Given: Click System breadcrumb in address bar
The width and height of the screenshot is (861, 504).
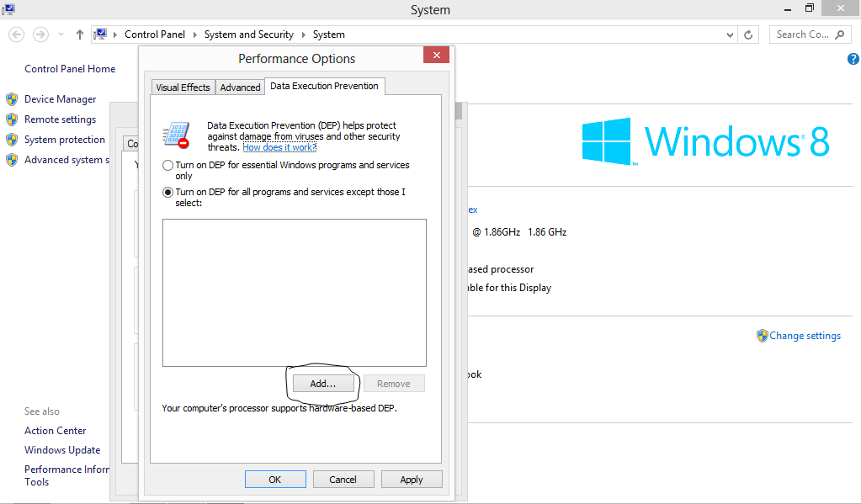Looking at the screenshot, I should click(329, 34).
